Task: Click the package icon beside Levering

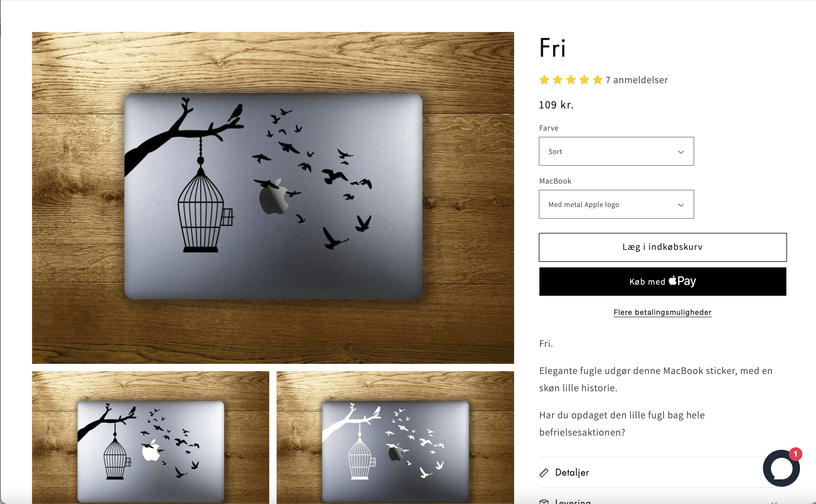Action: tap(544, 501)
